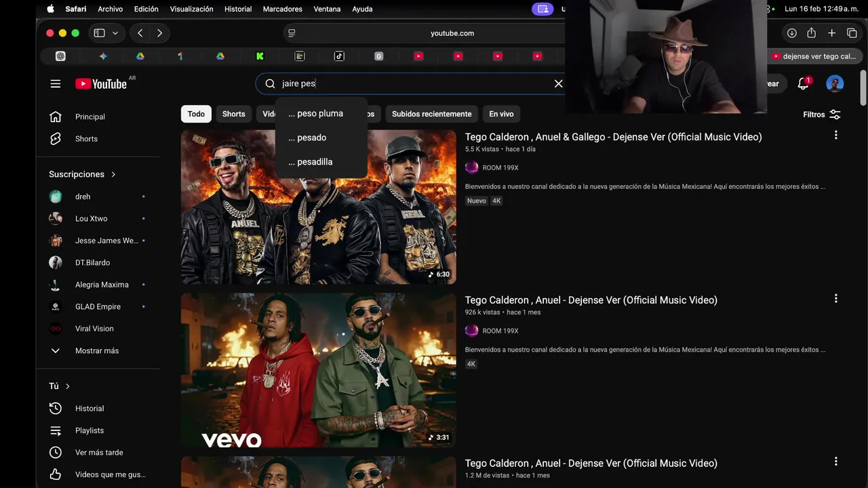Open Playlists in the sidebar
The width and height of the screenshot is (868, 488).
(90, 430)
